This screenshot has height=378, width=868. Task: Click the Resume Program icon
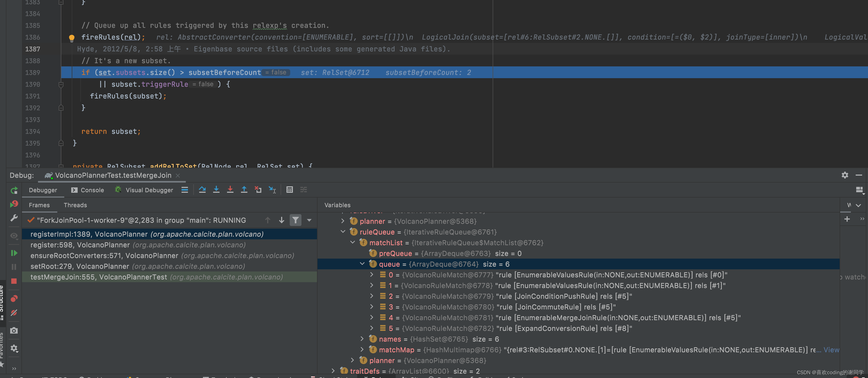(14, 253)
